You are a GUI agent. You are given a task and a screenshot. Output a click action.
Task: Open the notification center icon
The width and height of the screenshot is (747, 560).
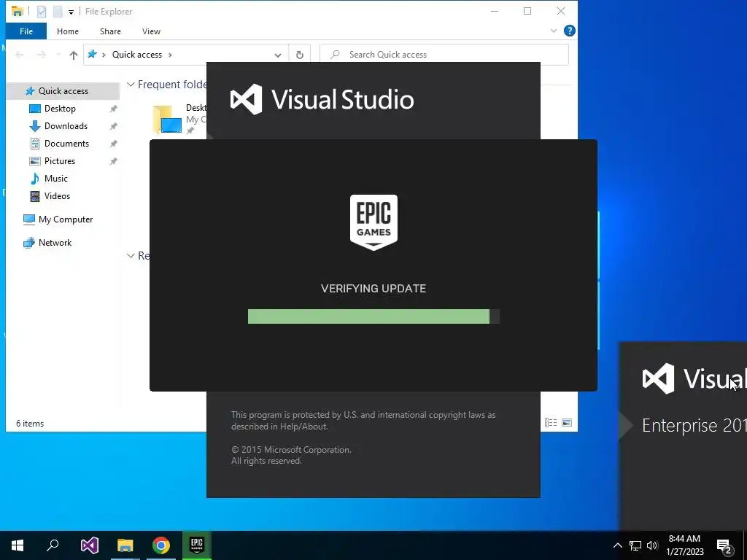coord(725,547)
